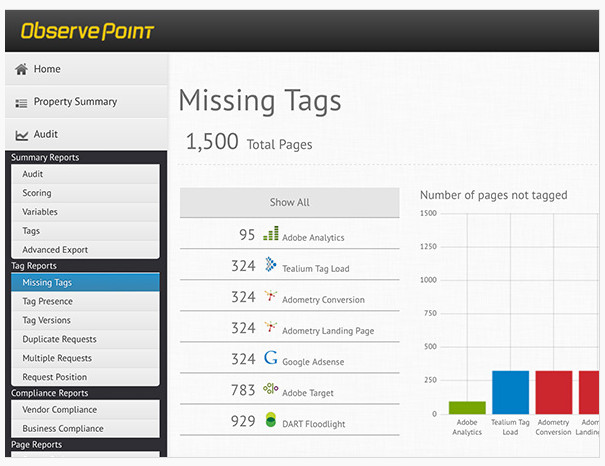Click the ObservePoint logo

tap(87, 31)
